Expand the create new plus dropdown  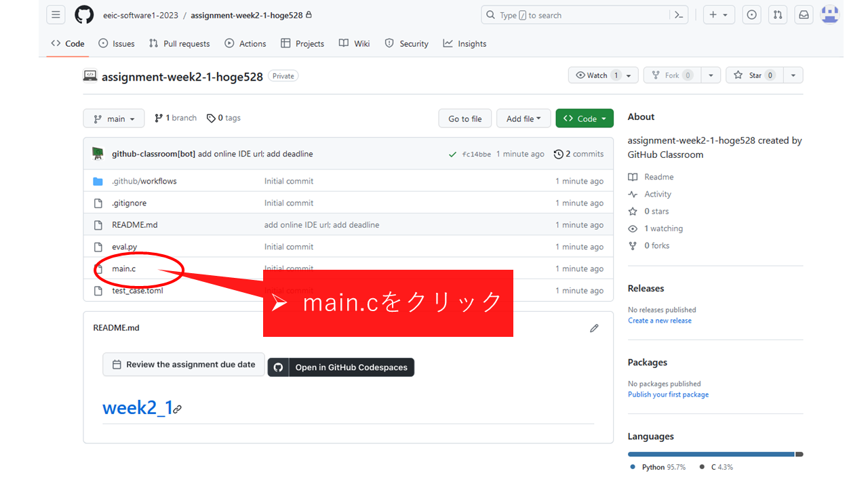718,15
